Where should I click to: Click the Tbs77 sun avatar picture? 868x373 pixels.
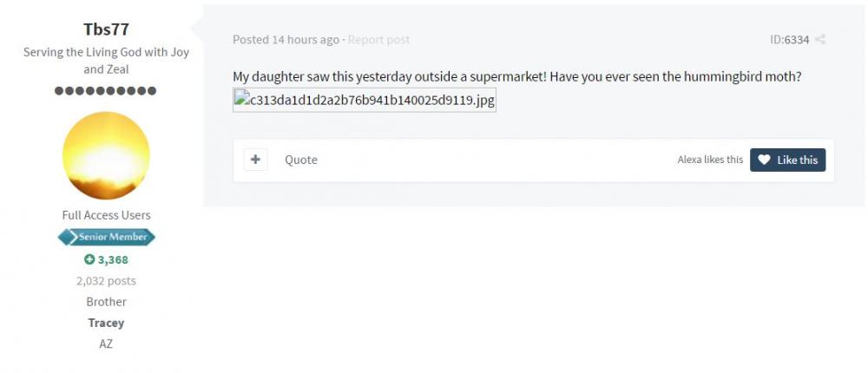106,155
